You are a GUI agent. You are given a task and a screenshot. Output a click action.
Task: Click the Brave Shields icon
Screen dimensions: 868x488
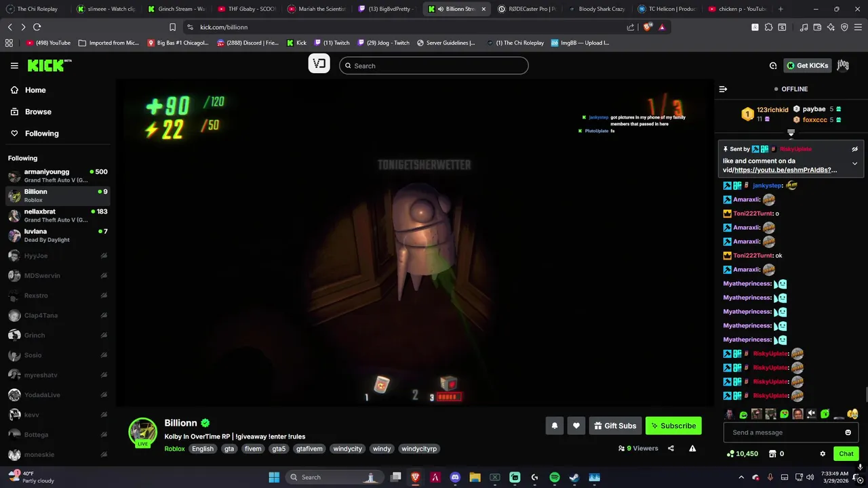[648, 27]
